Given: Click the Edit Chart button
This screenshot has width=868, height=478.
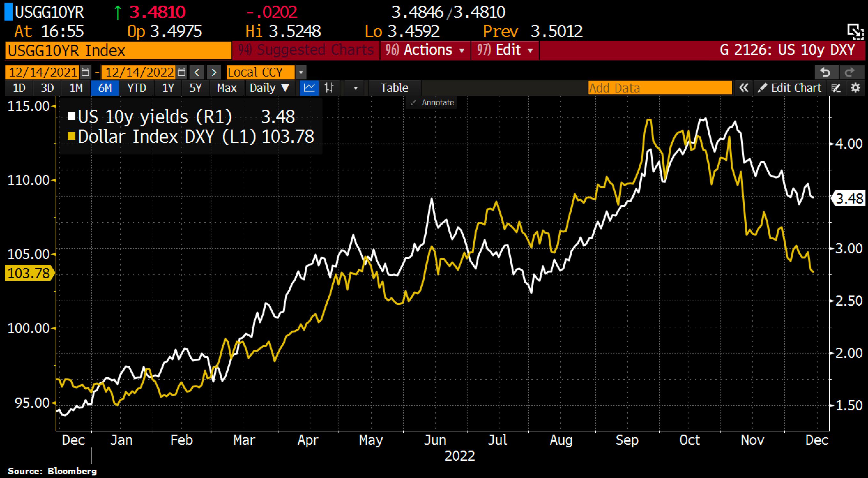Looking at the screenshot, I should point(789,88).
